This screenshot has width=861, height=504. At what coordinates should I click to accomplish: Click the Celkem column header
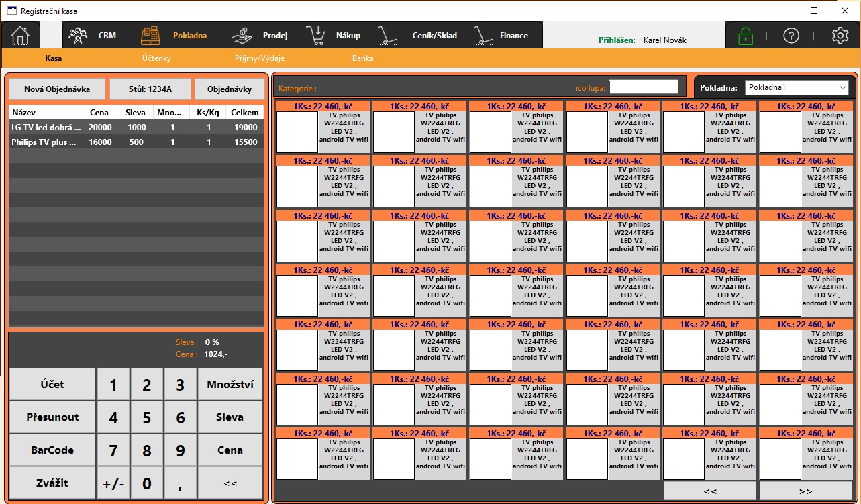pos(244,113)
